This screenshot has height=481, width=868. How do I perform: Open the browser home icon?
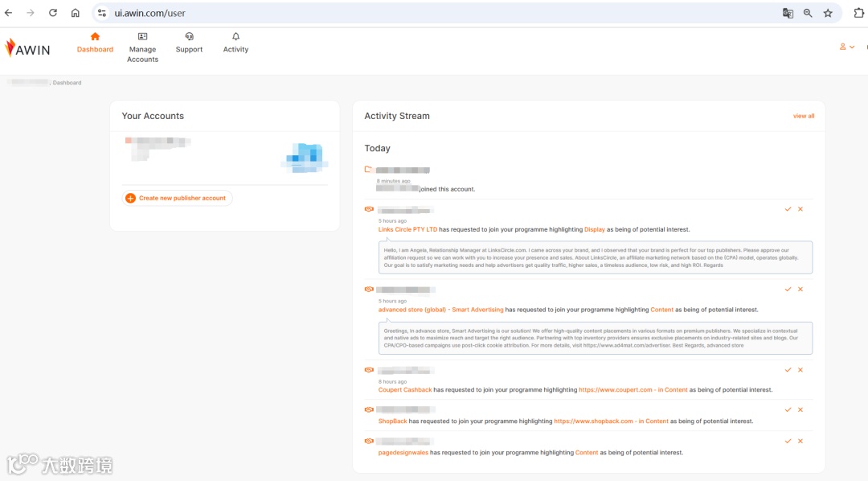76,13
